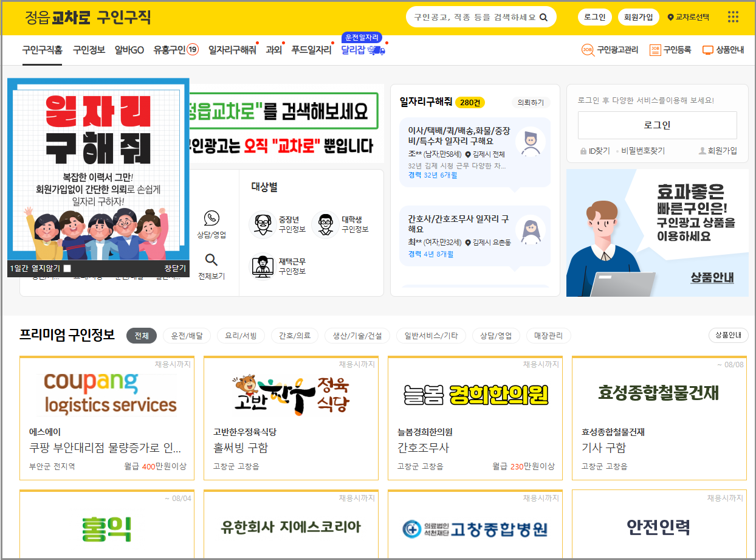This screenshot has width=756, height=560.
Task: Toggle the 간호/의료 category filter
Action: (294, 335)
